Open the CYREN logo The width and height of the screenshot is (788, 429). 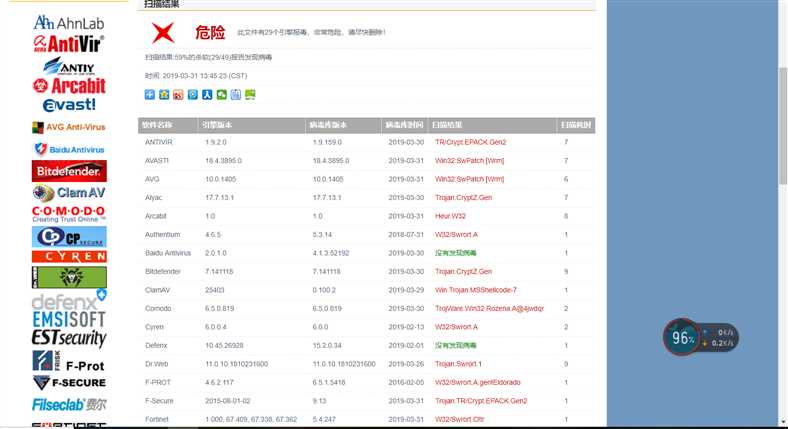pos(69,257)
